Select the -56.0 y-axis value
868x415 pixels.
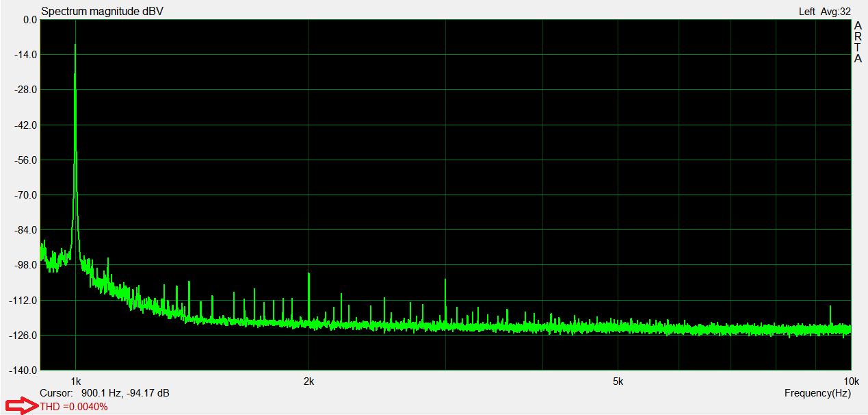coord(25,160)
